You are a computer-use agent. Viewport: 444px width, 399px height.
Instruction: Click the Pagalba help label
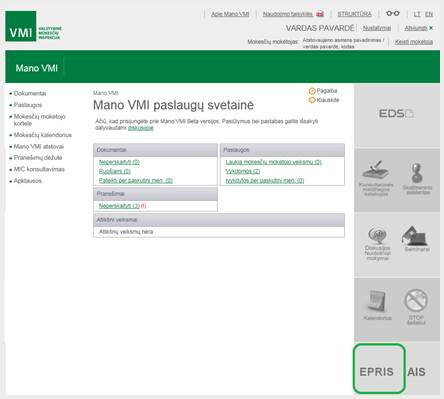pos(327,91)
